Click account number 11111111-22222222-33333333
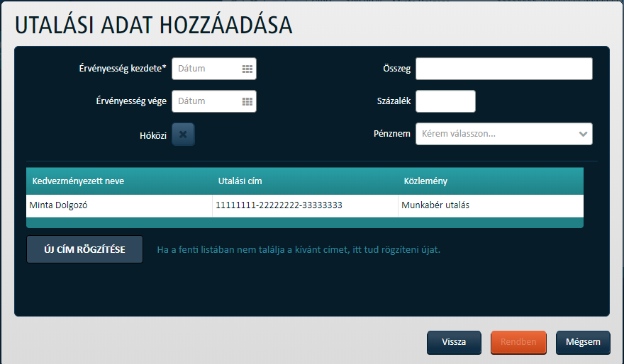Screen dimensions: 624x364 (x=279, y=205)
